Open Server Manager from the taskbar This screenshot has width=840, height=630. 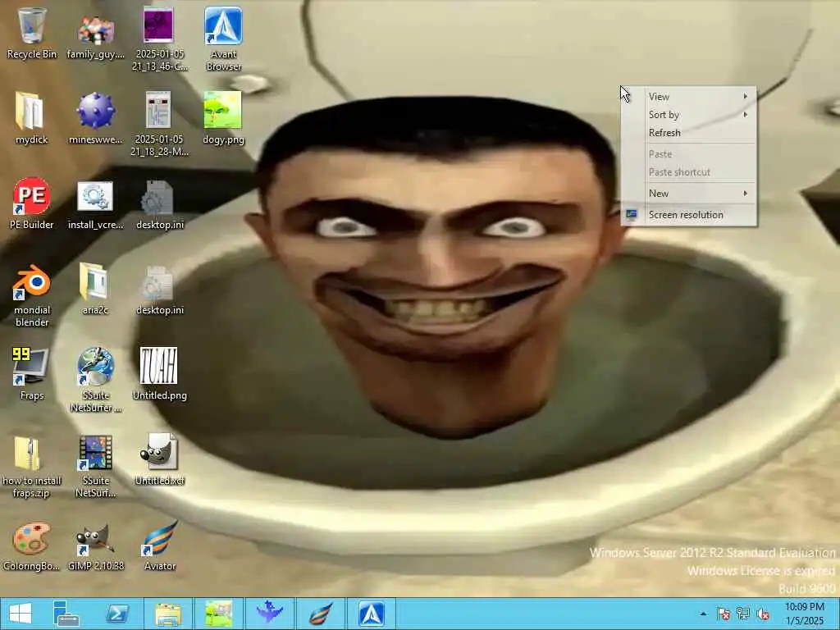[67, 614]
